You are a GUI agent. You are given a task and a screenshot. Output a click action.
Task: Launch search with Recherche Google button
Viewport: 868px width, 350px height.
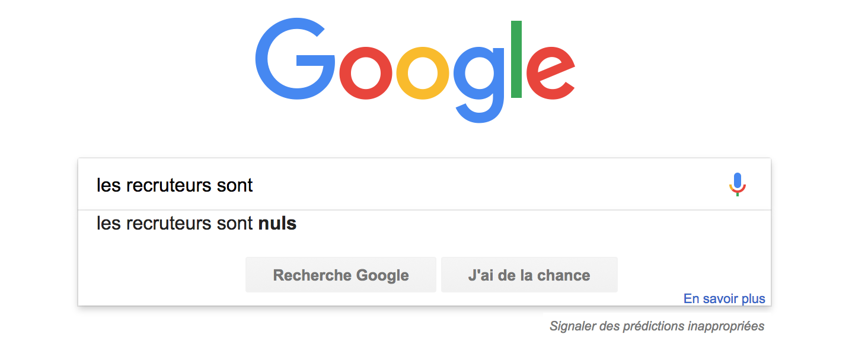341,275
